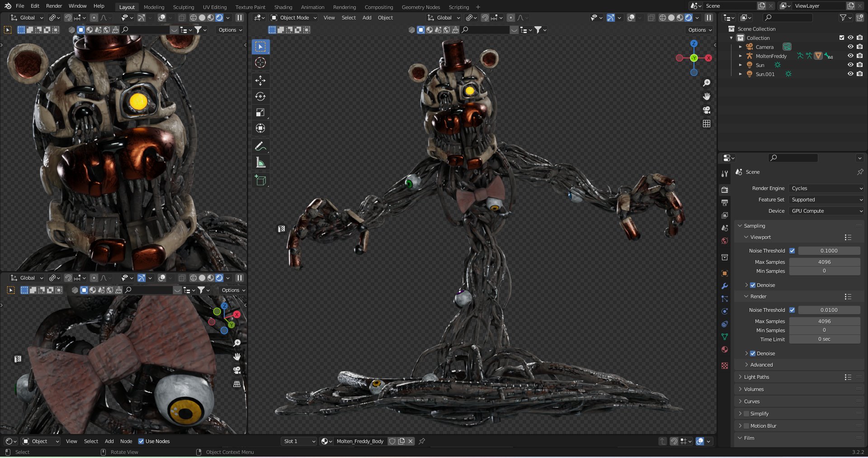Open Object Mode dropdown in main viewport
Viewport: 868px width, 458px height.
tap(294, 18)
